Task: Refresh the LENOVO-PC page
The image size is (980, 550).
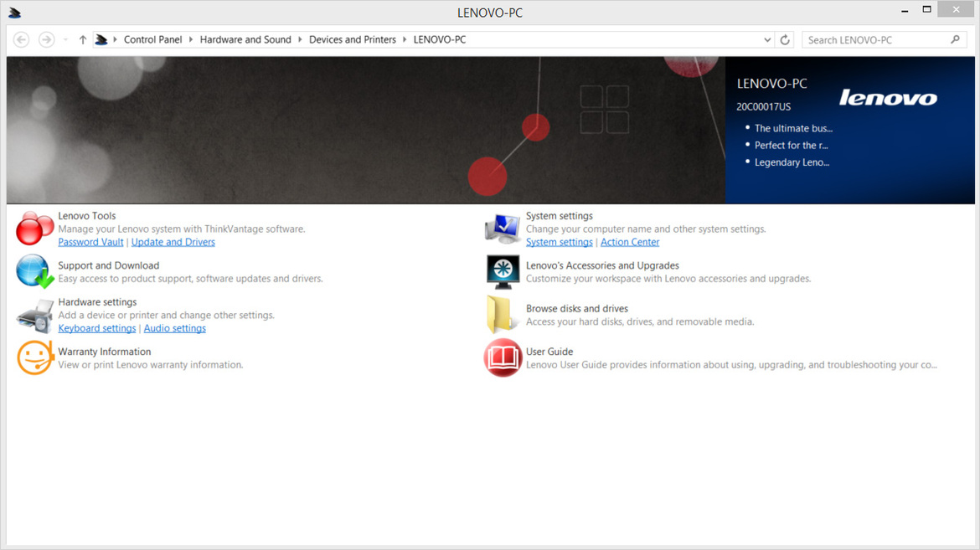Action: point(785,39)
